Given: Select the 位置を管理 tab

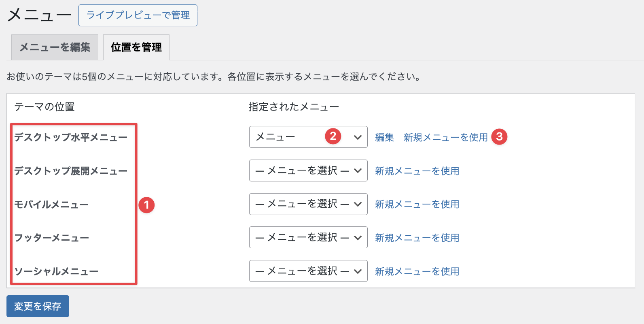Looking at the screenshot, I should point(136,47).
